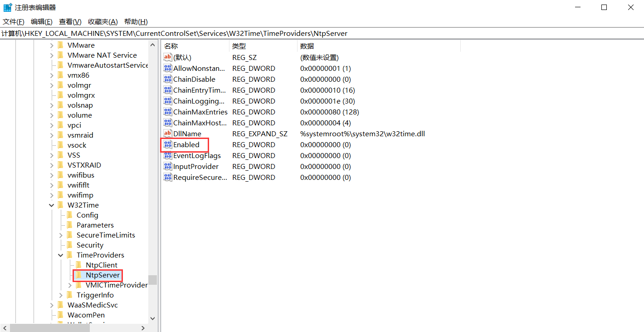The height and width of the screenshot is (332, 644).
Task: Click the InputProvider DWORD icon
Action: 168,167
